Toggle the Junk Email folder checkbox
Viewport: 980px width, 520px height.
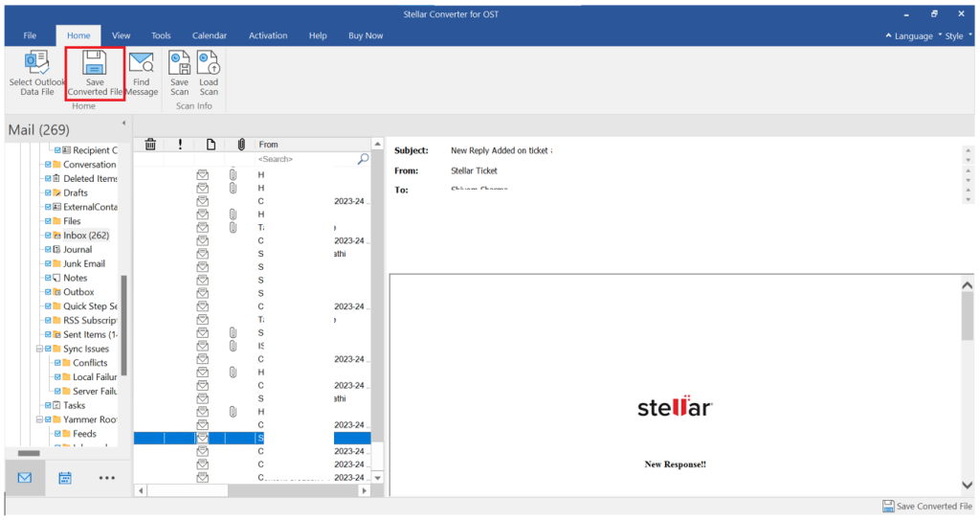point(48,263)
